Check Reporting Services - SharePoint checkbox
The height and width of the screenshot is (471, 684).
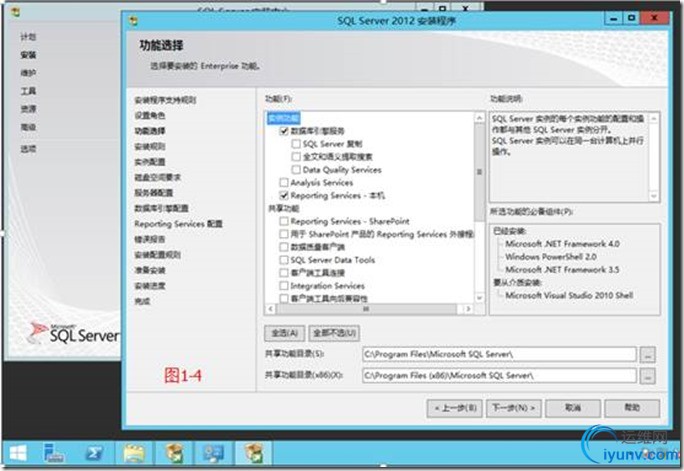[x=284, y=221]
